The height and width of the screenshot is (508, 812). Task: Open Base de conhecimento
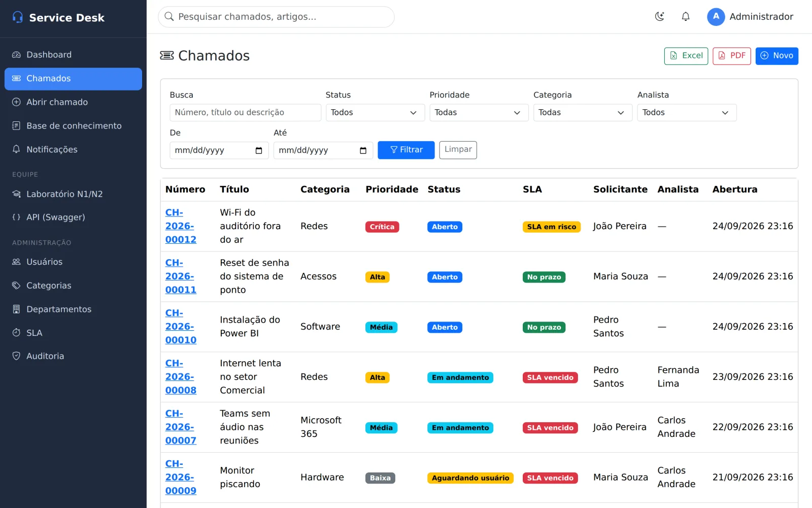pos(73,126)
